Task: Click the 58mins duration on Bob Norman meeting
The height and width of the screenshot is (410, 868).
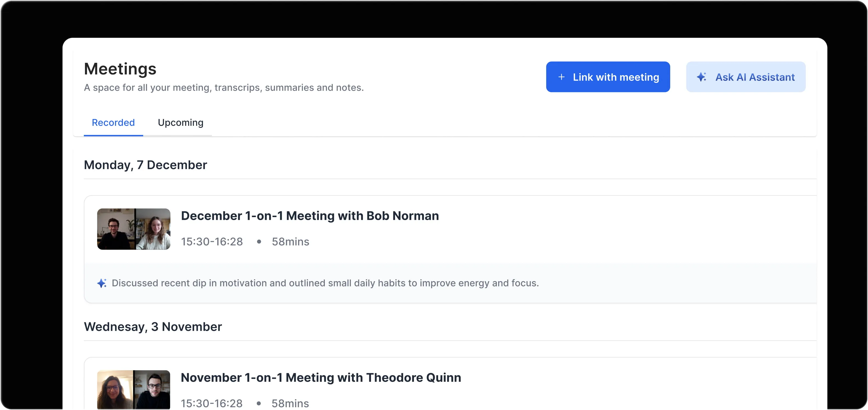Action: tap(291, 242)
